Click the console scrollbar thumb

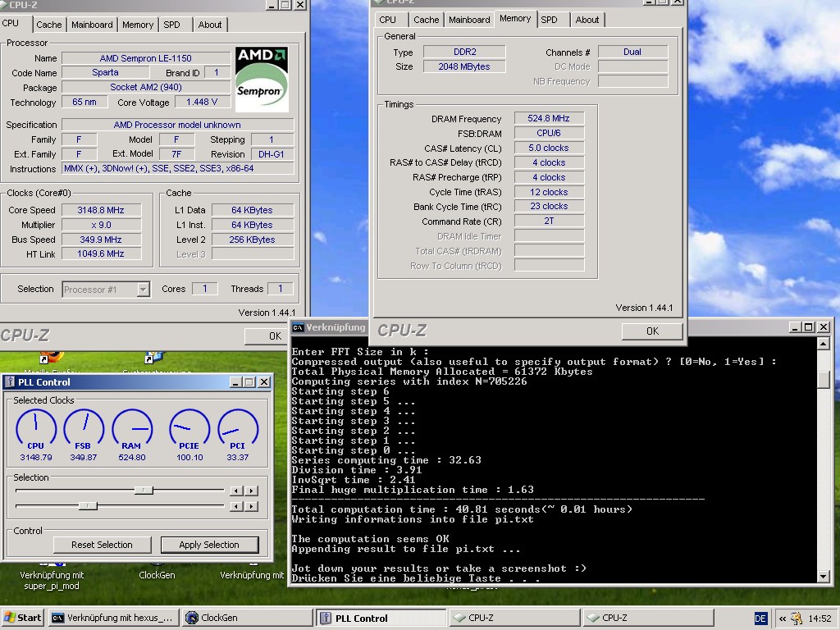[824, 379]
